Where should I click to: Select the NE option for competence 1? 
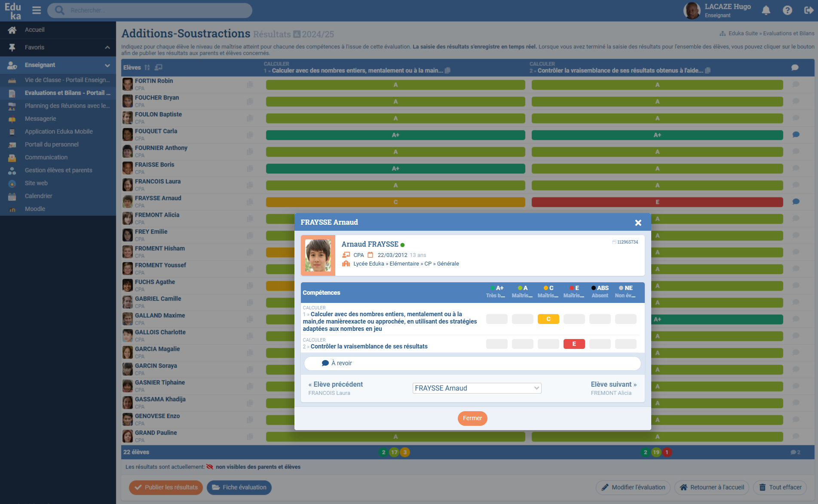pyautogui.click(x=625, y=319)
